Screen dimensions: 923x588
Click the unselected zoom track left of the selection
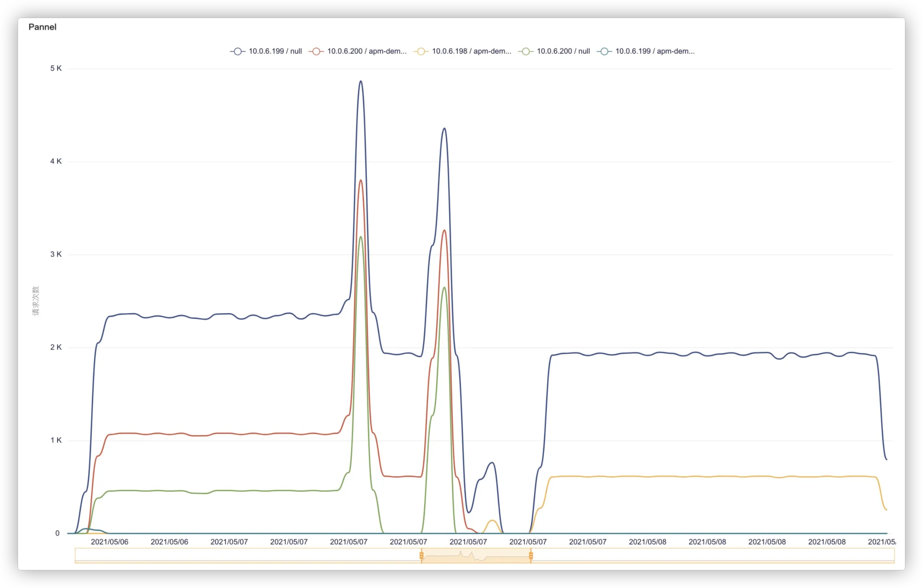point(248,556)
